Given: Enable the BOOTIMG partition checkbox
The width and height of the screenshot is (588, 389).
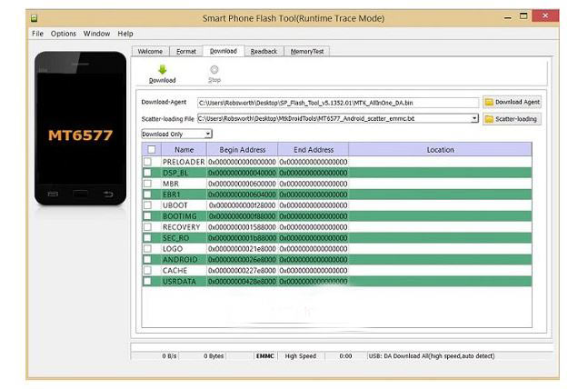Looking at the screenshot, I should click(x=147, y=215).
